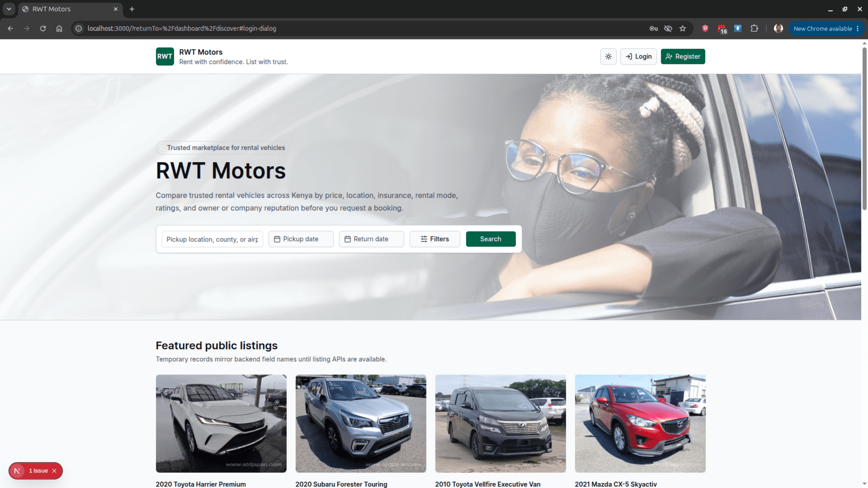Open the 2020 Toyota Harrier Premium photo
This screenshot has width=868, height=488.
[x=221, y=423]
